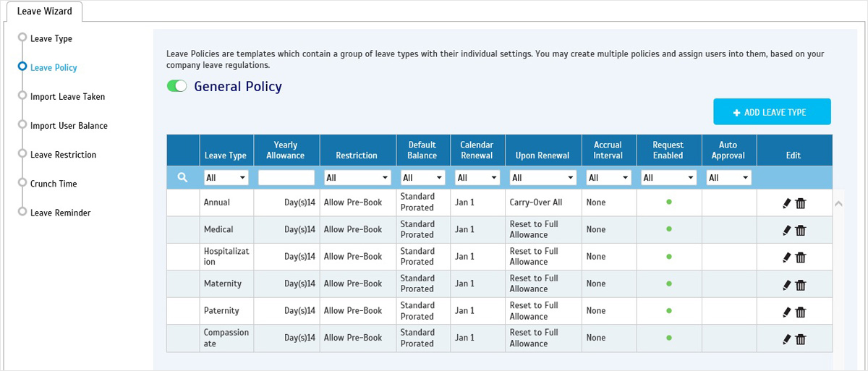This screenshot has height=371, width=868.
Task: Click the table scroll-up arrow
Action: pyautogui.click(x=838, y=204)
